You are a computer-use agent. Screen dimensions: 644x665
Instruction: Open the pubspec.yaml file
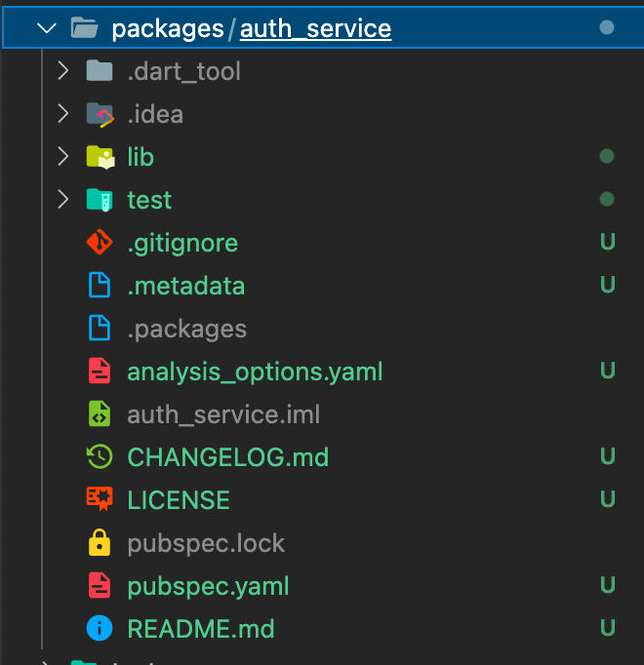(208, 586)
